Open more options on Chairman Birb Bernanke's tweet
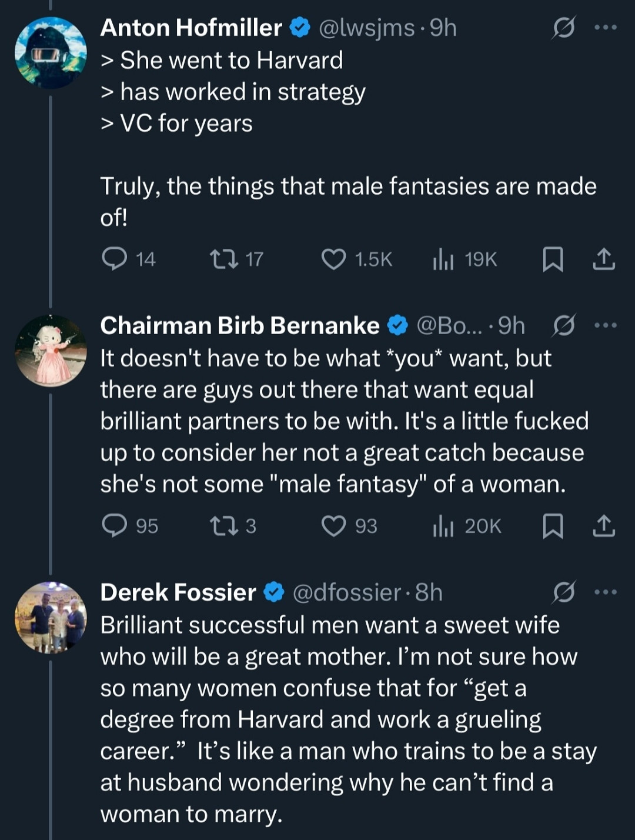Screen dimensions: 635x840 [606, 325]
